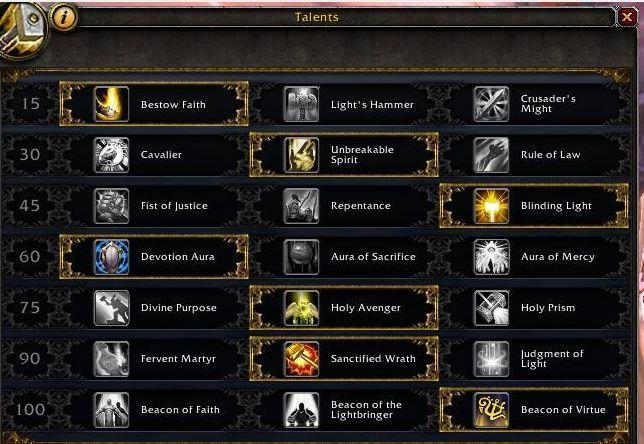Open the talent info button
644x444 pixels.
pos(64,17)
